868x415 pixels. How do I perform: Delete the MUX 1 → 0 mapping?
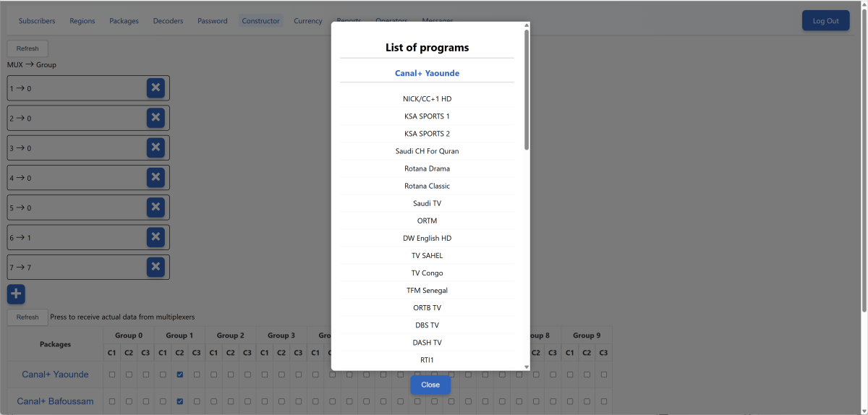pyautogui.click(x=156, y=88)
